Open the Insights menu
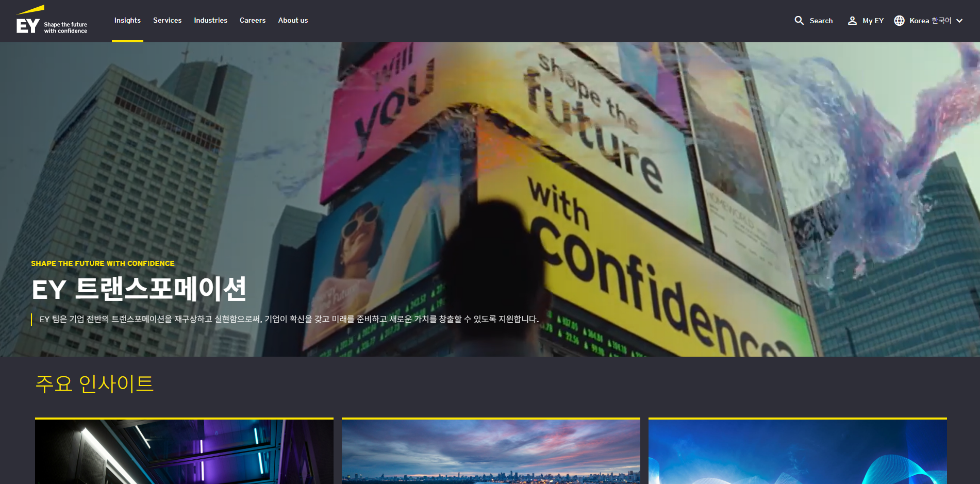 (x=127, y=21)
